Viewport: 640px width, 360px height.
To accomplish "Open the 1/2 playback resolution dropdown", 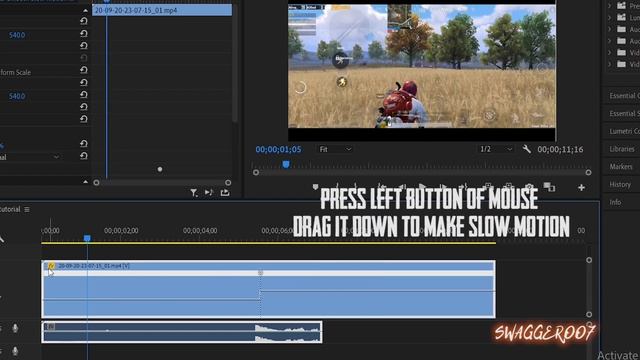I will [x=496, y=149].
